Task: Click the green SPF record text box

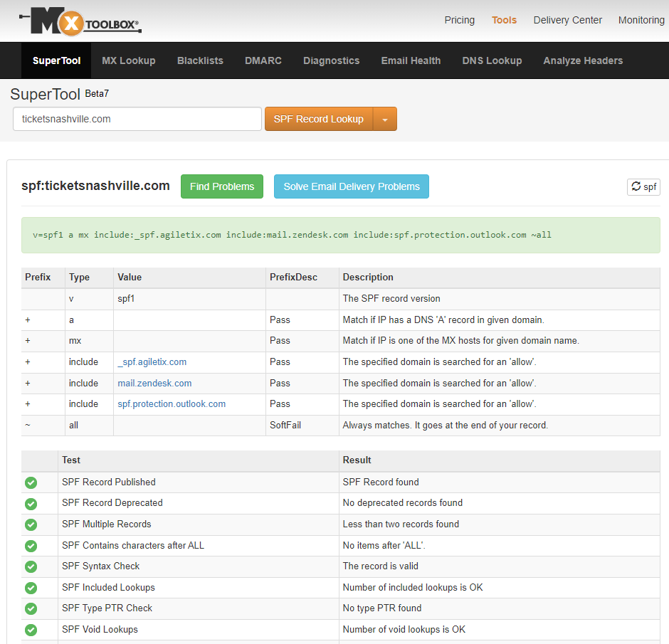Action: coord(340,235)
